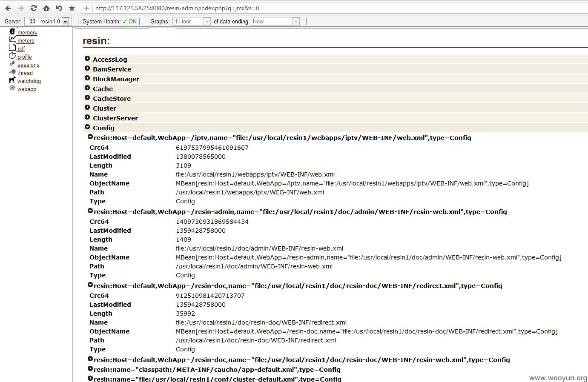This screenshot has width=588, height=382.
Task: Expand the AccessLog section
Action: [87, 59]
